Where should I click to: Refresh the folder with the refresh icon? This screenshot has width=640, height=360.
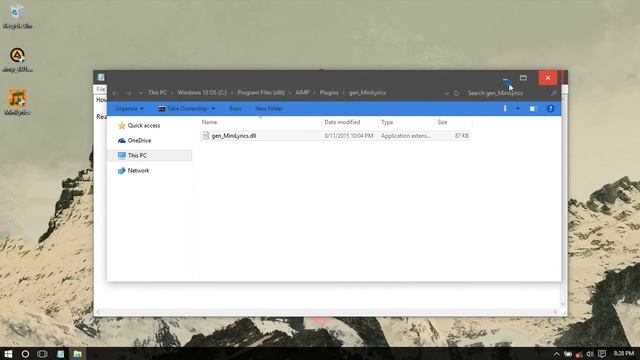point(456,93)
